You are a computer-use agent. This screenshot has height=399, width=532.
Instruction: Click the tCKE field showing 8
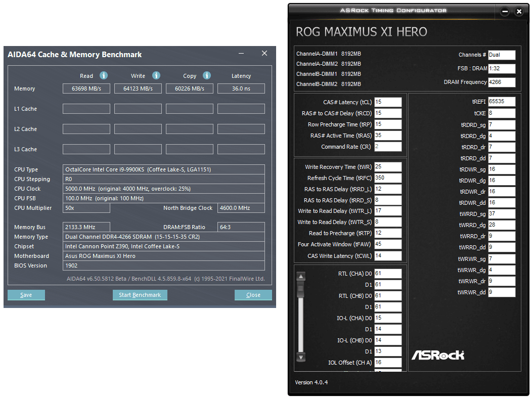click(502, 113)
